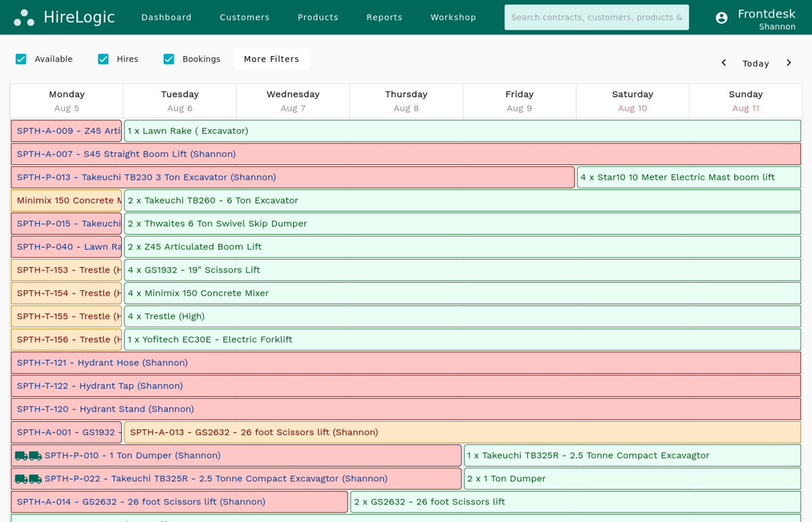The width and height of the screenshot is (812, 522).
Task: Click the right chevron to view next week
Action: [x=789, y=62]
